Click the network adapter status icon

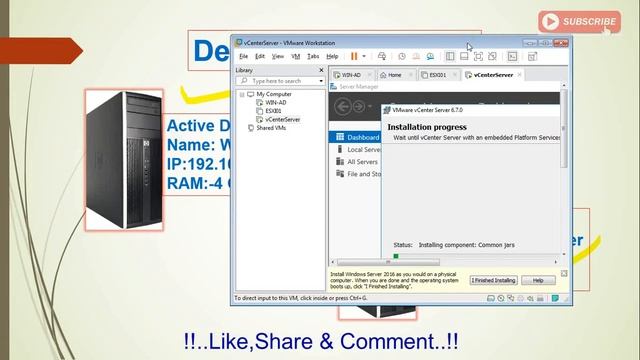click(x=511, y=298)
